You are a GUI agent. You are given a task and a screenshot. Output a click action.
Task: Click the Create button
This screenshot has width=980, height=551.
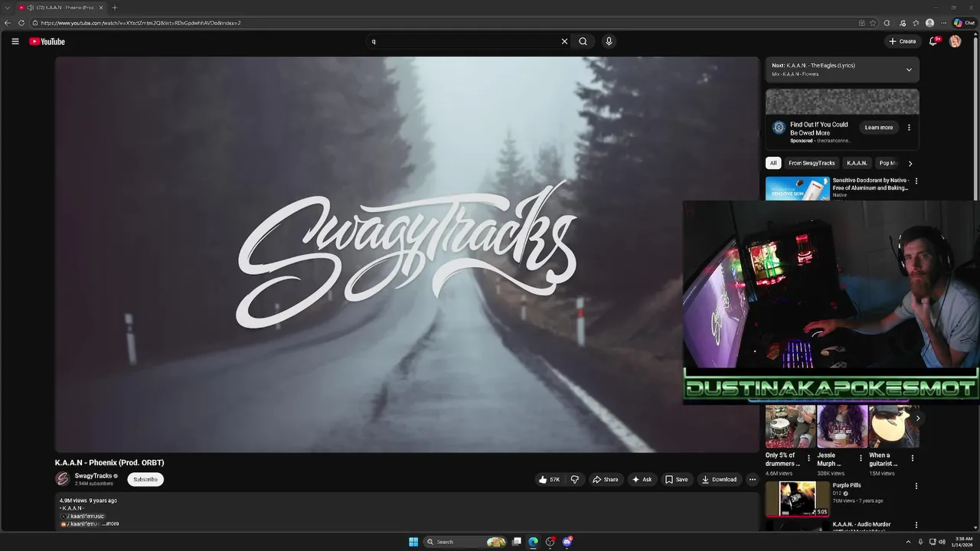(902, 41)
